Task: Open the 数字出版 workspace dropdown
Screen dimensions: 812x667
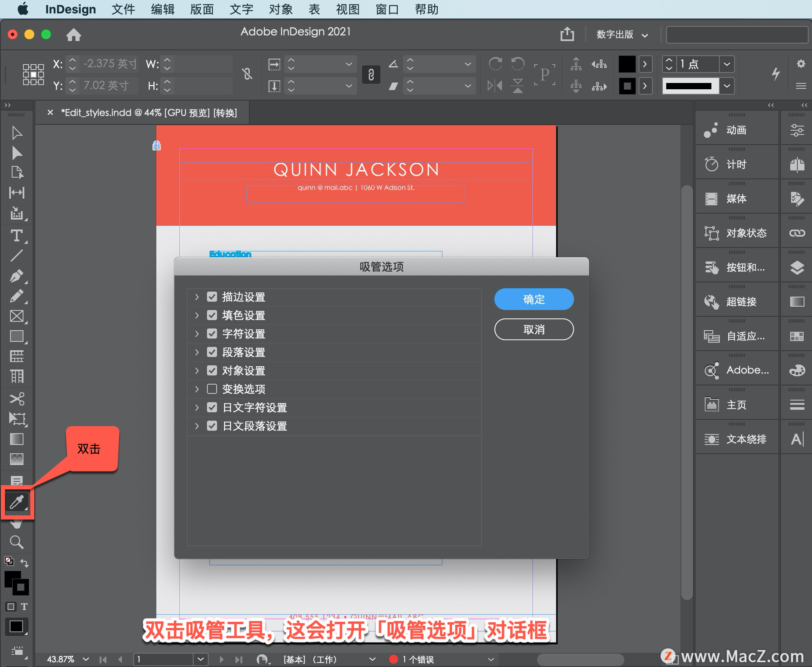Action: click(622, 35)
